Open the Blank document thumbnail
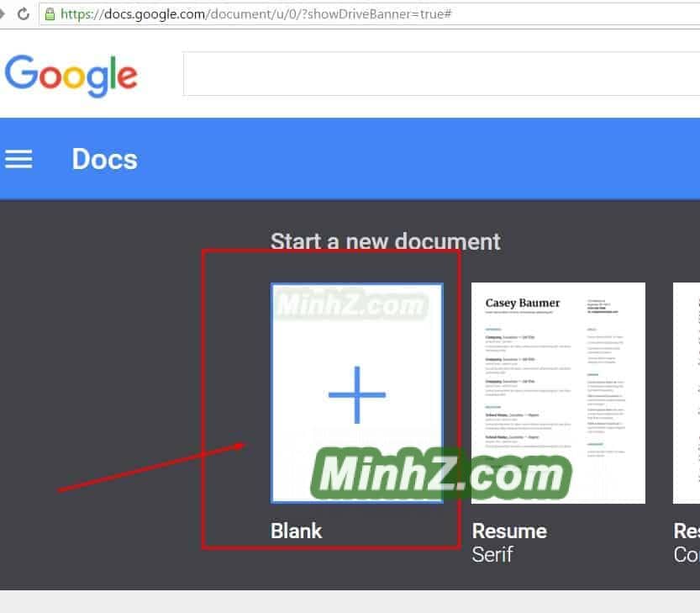The width and height of the screenshot is (700, 613). 356,394
